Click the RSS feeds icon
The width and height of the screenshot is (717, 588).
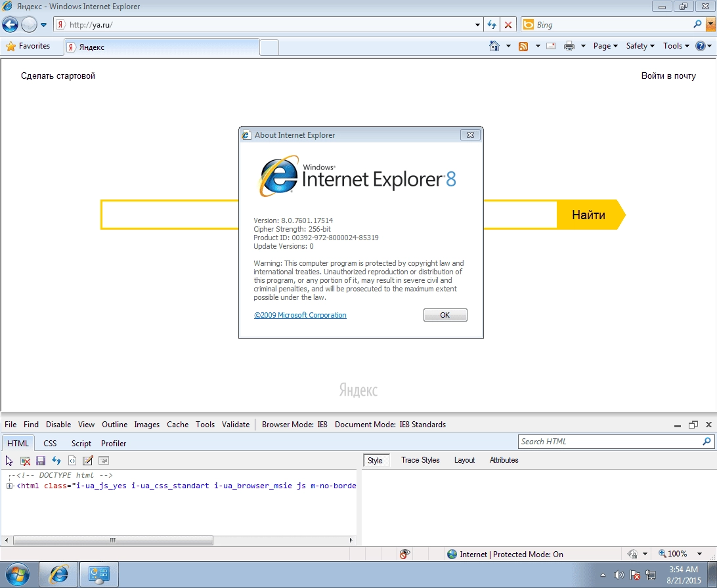coord(523,46)
